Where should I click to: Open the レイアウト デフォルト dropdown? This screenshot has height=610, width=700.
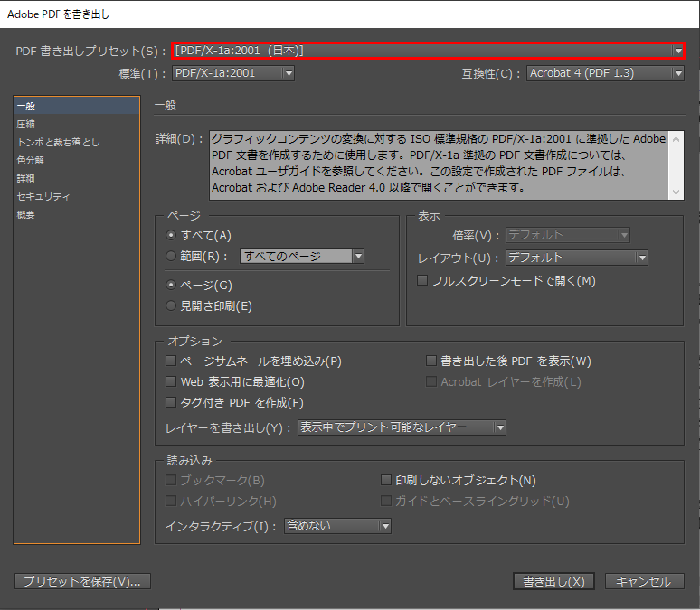pos(576,258)
